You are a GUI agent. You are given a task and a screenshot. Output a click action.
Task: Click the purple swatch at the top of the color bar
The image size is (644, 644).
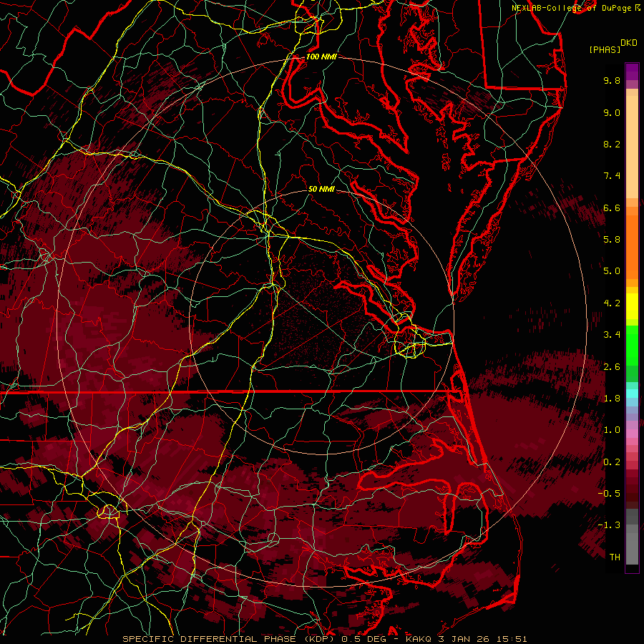pos(632,72)
